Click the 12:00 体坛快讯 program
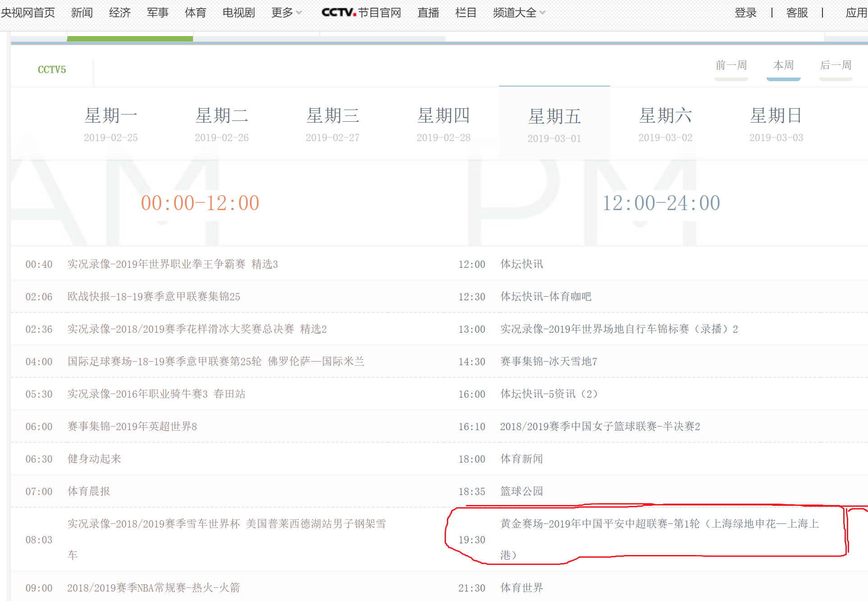This screenshot has height=601, width=868. [522, 264]
